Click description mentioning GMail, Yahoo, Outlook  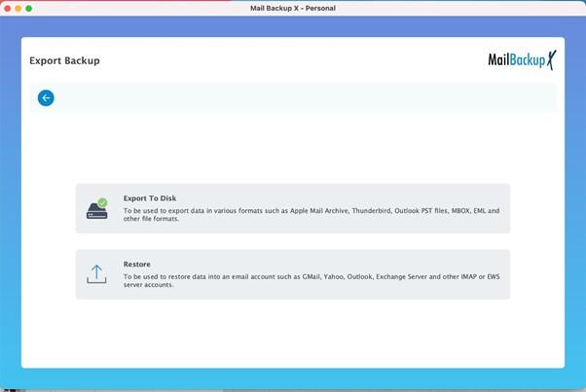pos(311,280)
